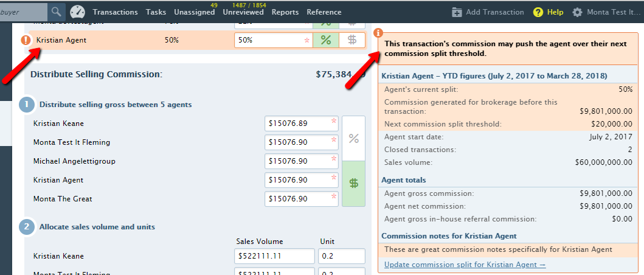Click Allocate sales volume and units heading
Image resolution: width=644 pixels, height=275 pixels.
(97, 226)
